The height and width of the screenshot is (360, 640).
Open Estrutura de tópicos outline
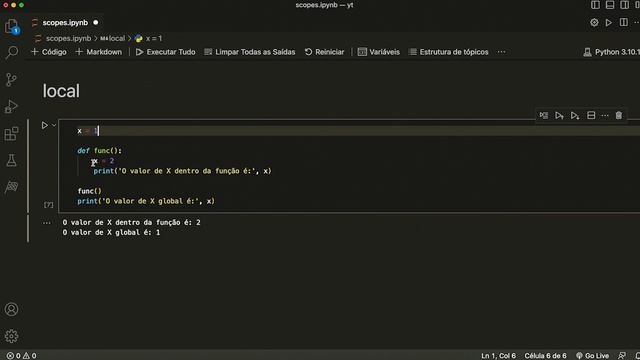pyautogui.click(x=449, y=52)
